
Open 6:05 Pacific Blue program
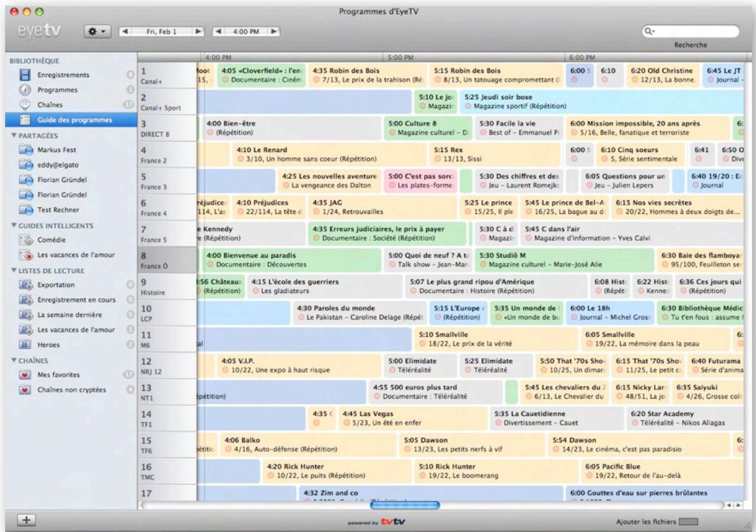(x=661, y=471)
